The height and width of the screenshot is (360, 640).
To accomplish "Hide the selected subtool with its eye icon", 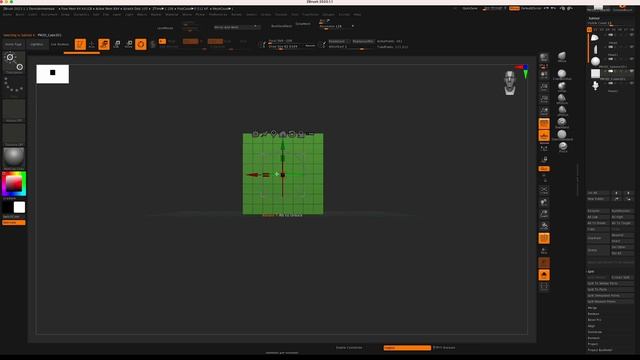I will (x=631, y=71).
